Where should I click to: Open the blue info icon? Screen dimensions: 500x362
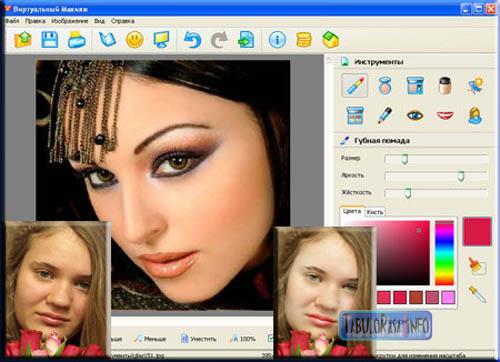coord(277,40)
